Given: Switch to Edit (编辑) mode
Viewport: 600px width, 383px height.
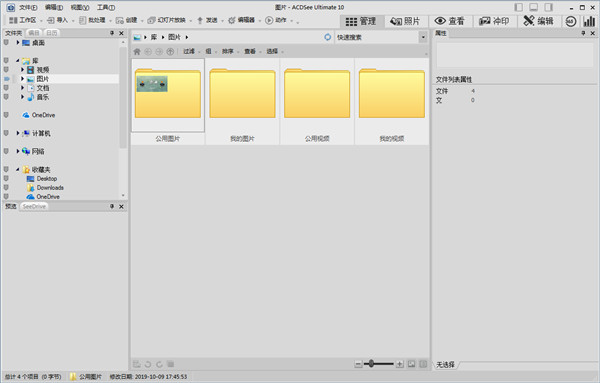Looking at the screenshot, I should (538, 21).
